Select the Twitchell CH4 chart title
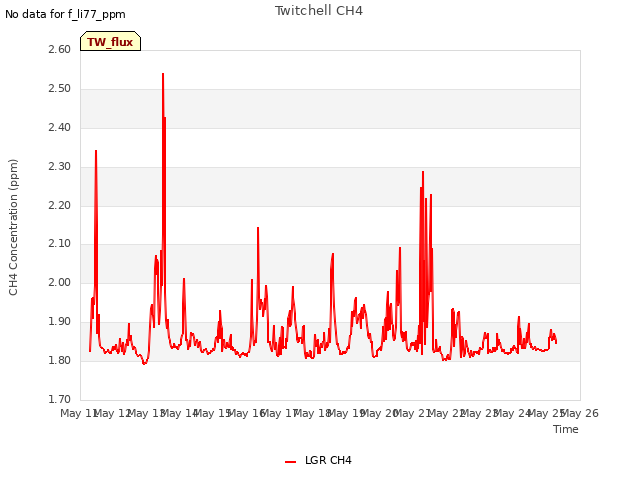Screen dimensions: 640x480 (319, 11)
